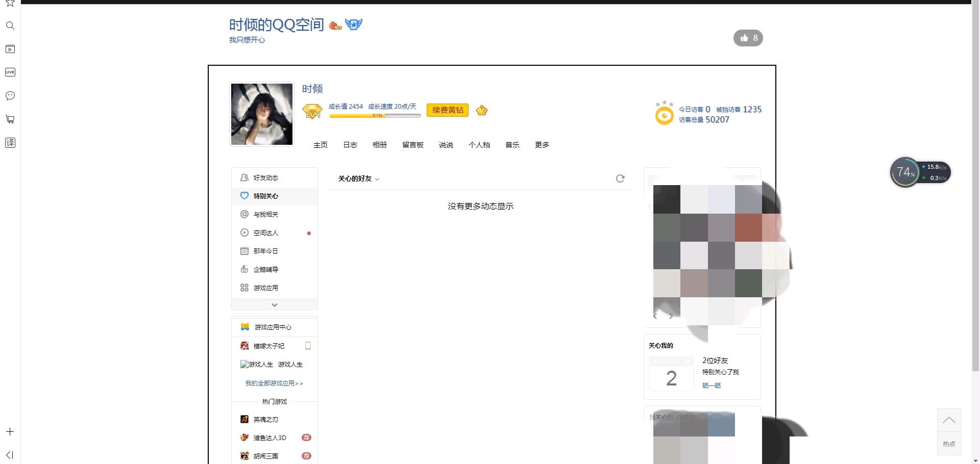Select 游戏应用 in left menu

(275, 288)
